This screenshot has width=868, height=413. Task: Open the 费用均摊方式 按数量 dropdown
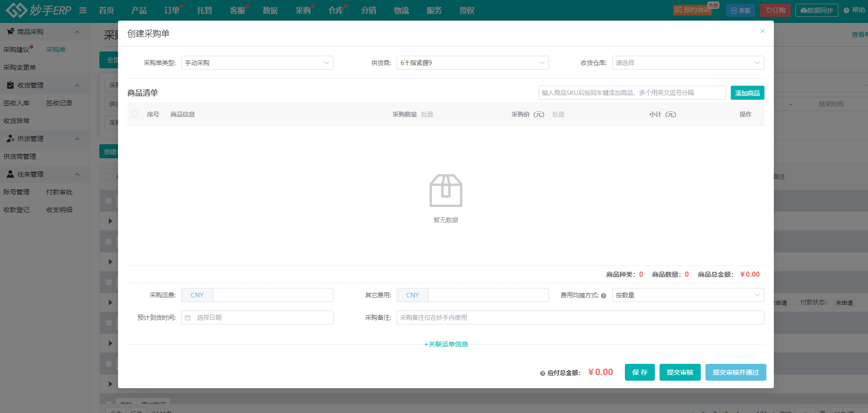click(688, 295)
